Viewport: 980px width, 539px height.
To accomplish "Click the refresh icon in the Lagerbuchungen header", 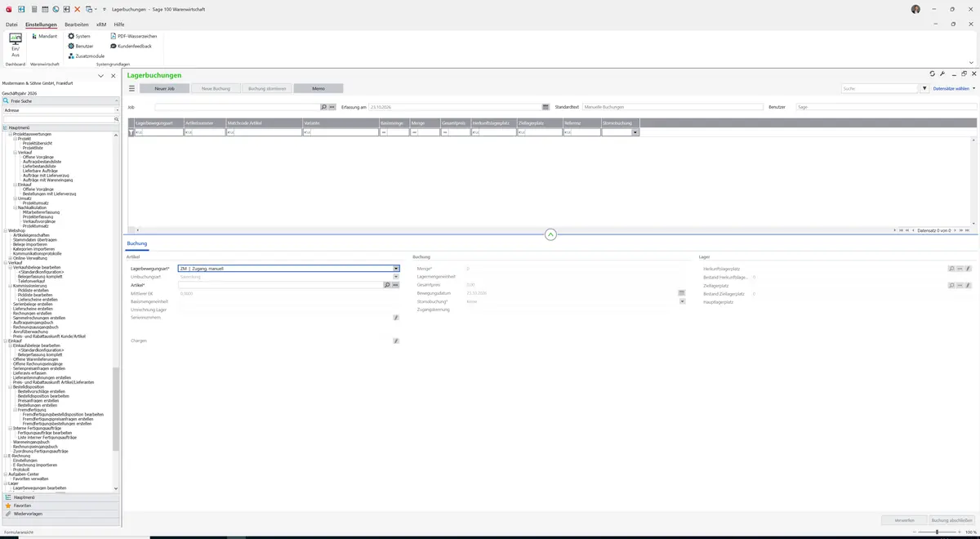I will click(933, 74).
